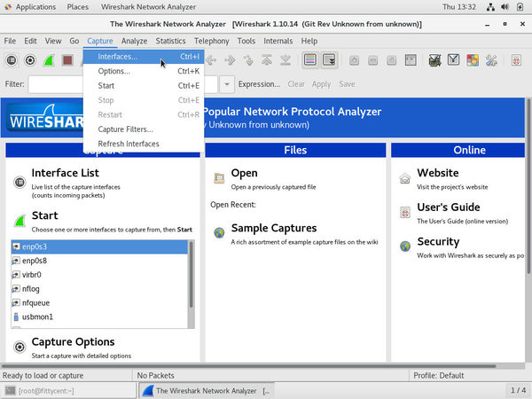Open the Sample Captures link
Viewport: 532px width, 399px height.
(x=274, y=229)
